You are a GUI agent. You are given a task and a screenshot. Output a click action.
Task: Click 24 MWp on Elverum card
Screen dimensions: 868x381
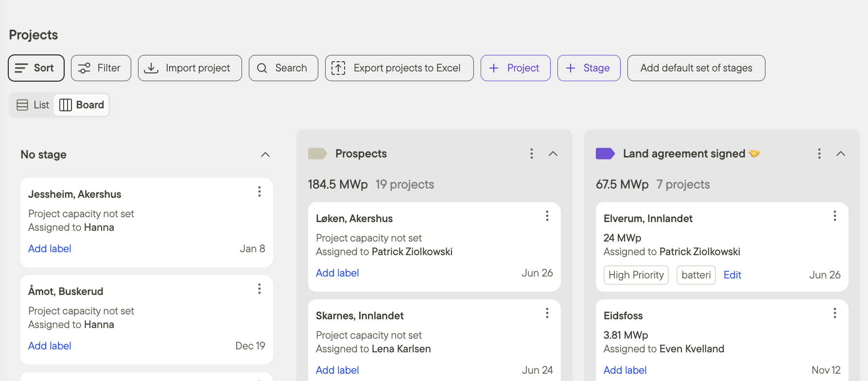pyautogui.click(x=623, y=238)
